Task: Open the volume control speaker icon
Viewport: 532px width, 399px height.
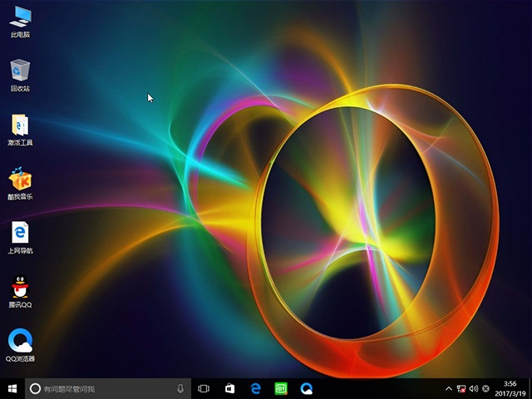Action: (x=473, y=388)
